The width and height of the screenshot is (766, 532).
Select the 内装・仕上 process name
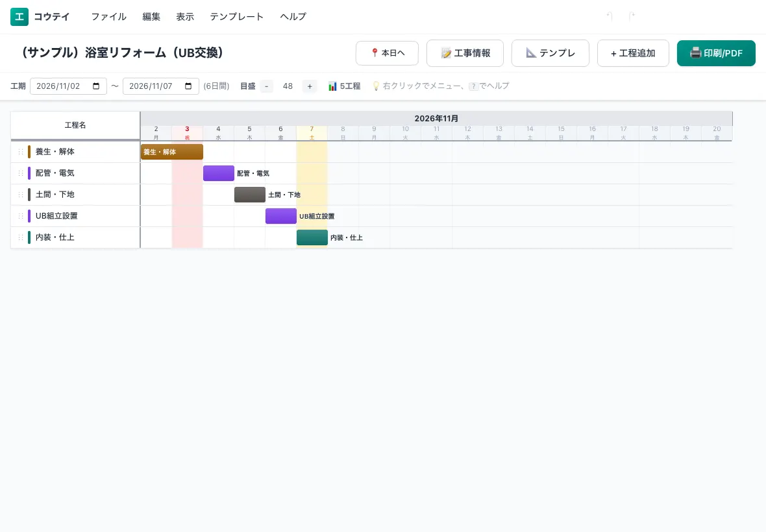pyautogui.click(x=55, y=237)
